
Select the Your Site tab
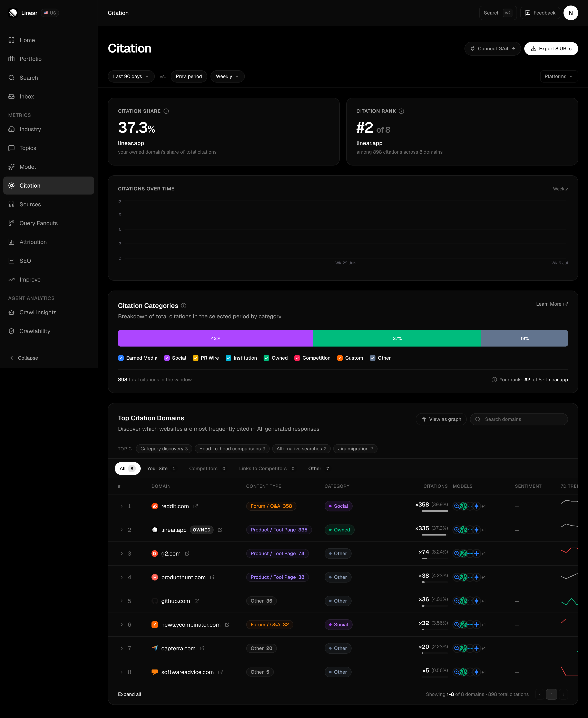(x=161, y=469)
